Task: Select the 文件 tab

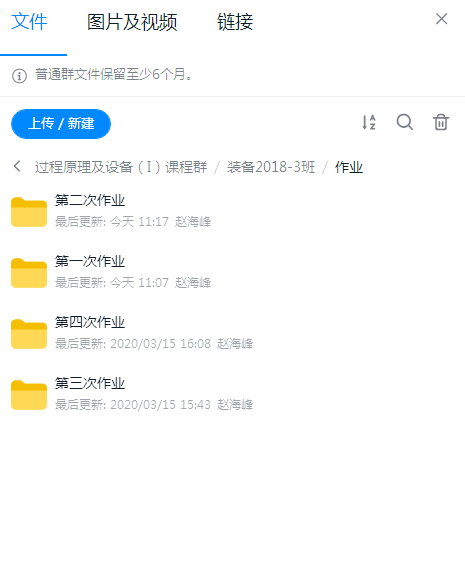Action: click(x=29, y=22)
